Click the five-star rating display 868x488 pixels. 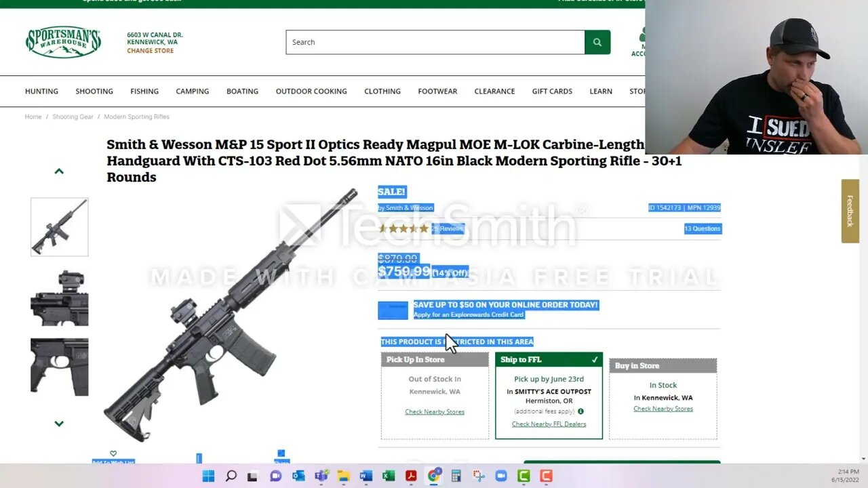403,229
